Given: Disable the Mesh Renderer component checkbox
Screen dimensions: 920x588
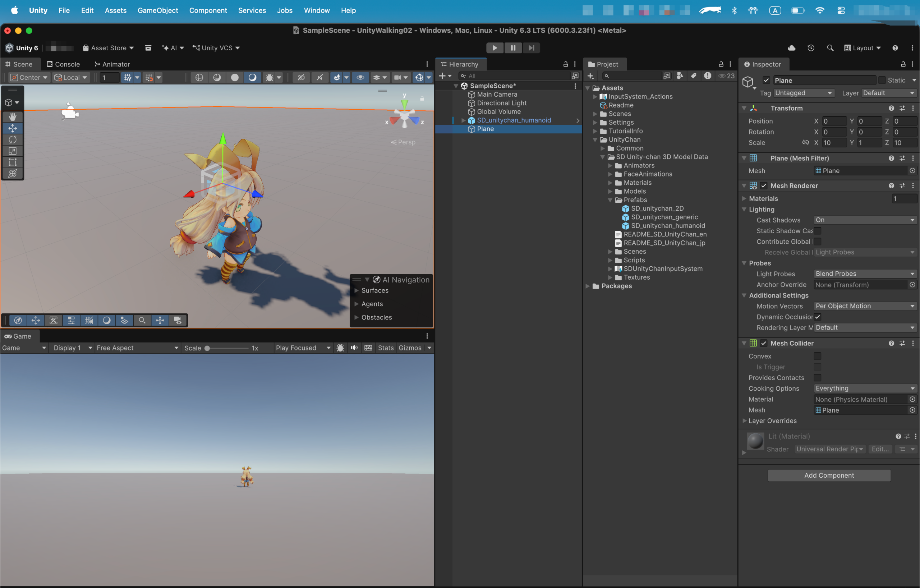Looking at the screenshot, I should [763, 186].
